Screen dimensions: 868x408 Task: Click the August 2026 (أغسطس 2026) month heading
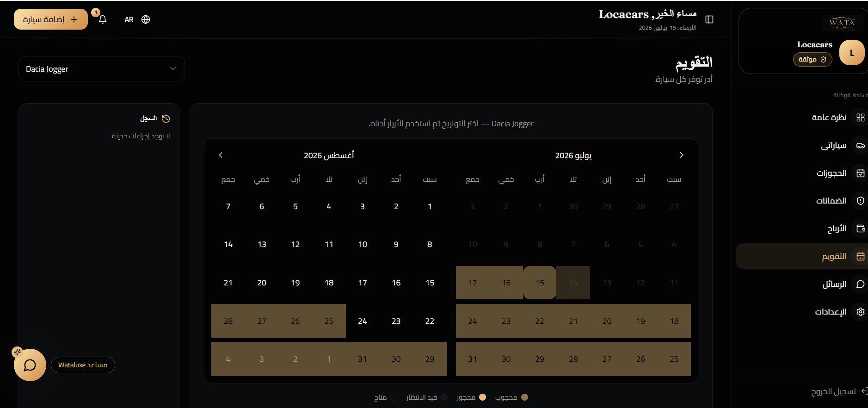point(329,155)
